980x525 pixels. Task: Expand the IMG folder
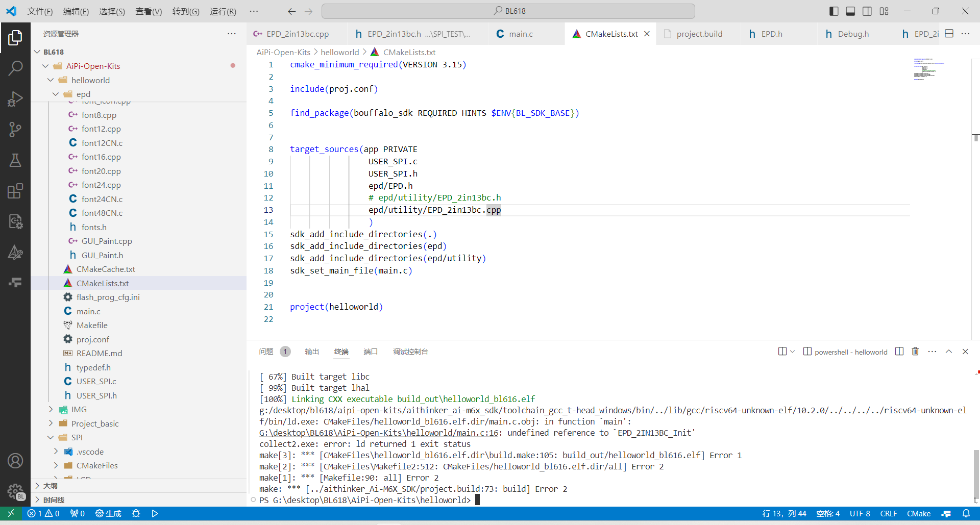[51, 409]
